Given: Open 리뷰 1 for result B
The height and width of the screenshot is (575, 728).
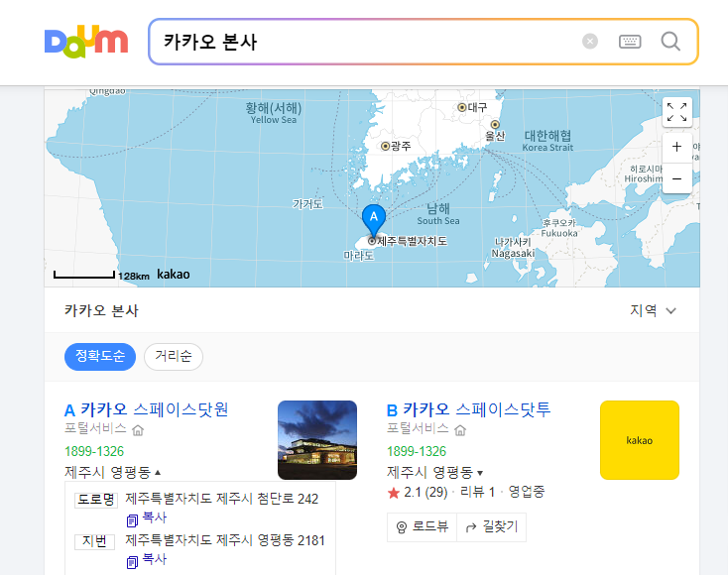Looking at the screenshot, I should click(x=477, y=492).
